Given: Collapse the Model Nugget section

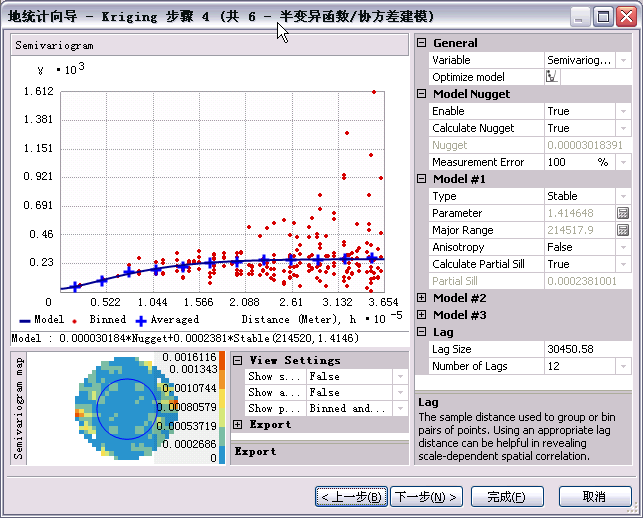Looking at the screenshot, I should (x=422, y=94).
